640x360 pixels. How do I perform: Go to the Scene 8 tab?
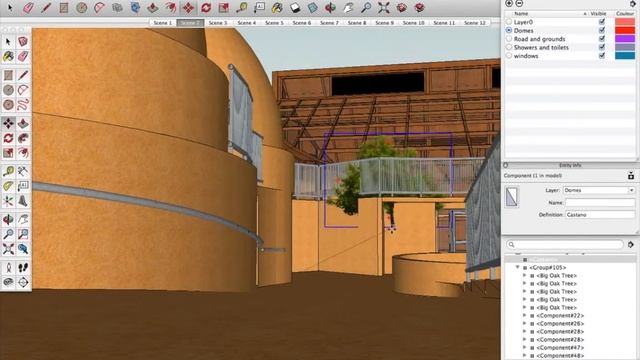click(x=357, y=23)
